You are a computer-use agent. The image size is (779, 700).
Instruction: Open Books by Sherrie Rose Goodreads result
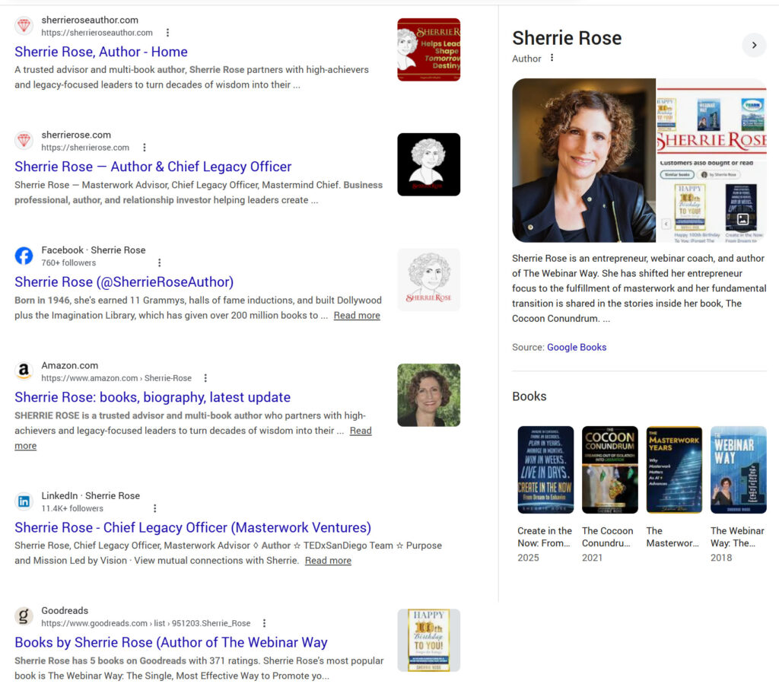coord(170,642)
